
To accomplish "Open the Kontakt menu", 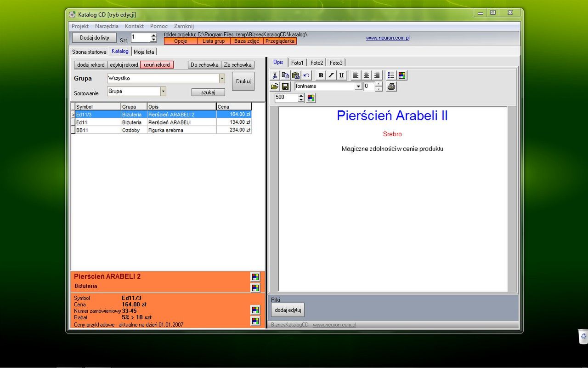I will pyautogui.click(x=134, y=26).
